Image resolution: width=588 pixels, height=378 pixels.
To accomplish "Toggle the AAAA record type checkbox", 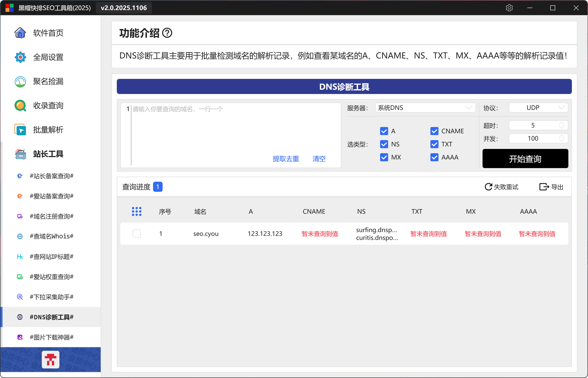I will click(434, 157).
